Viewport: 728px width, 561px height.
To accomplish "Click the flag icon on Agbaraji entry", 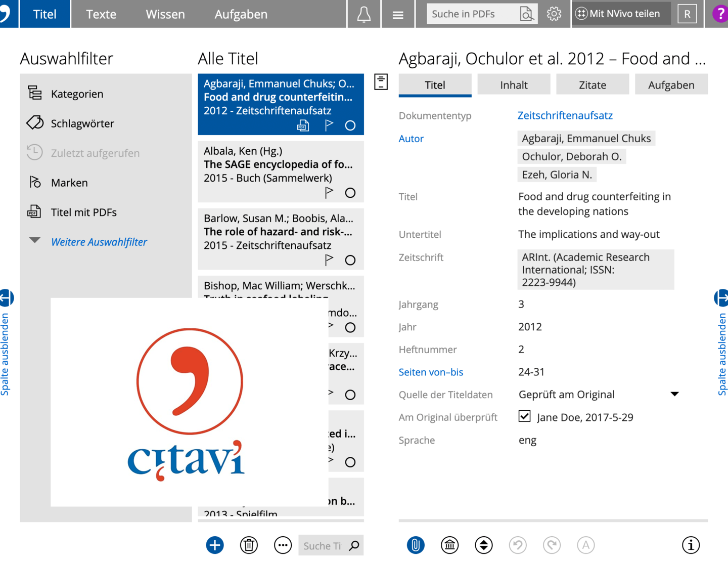I will pyautogui.click(x=329, y=125).
